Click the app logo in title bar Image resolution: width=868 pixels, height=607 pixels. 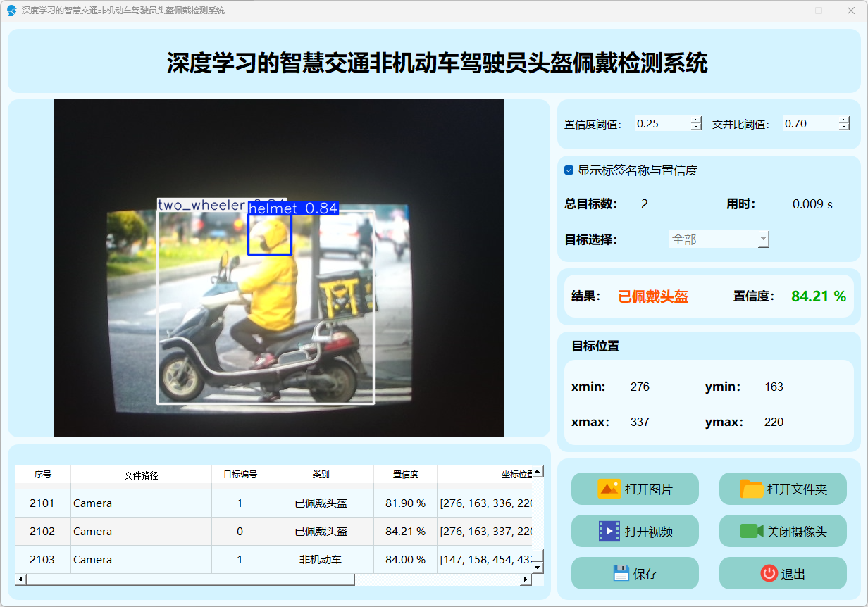(11, 11)
